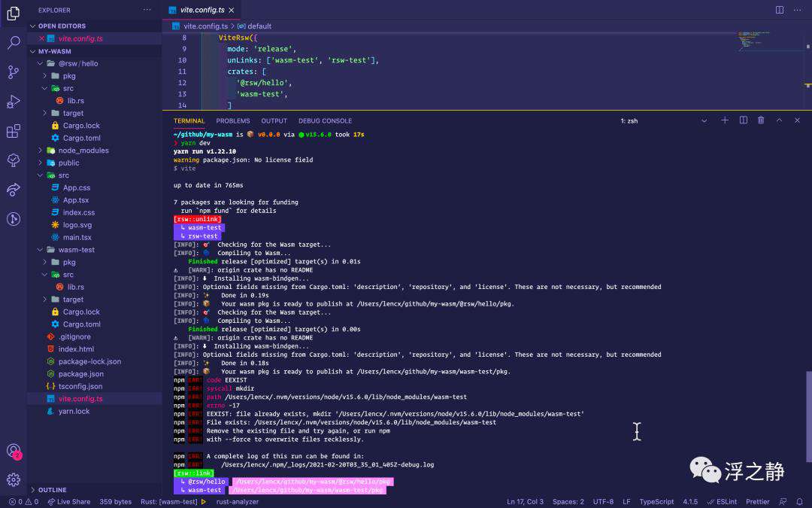Change encoding via UTF-8
The image size is (812, 508).
[x=603, y=502]
